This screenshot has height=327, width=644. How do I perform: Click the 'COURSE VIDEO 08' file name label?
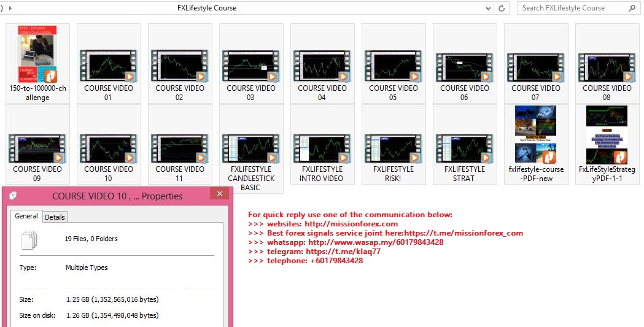tap(607, 93)
